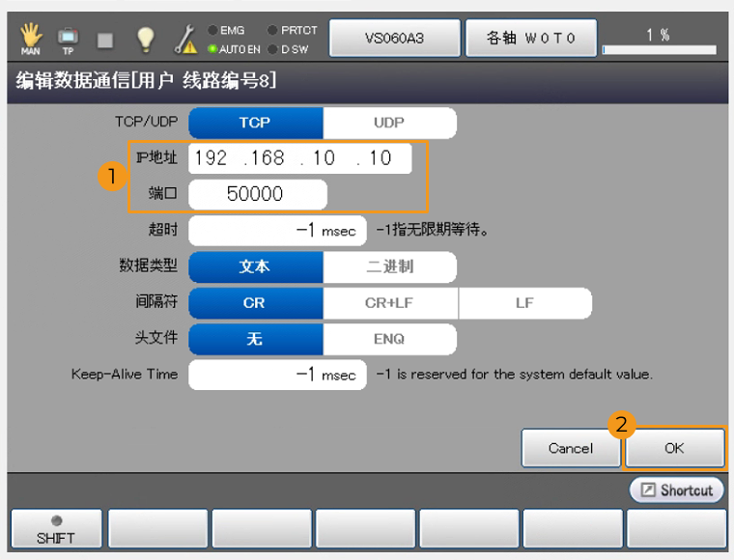Select 文本 data type
This screenshot has height=560, width=734.
click(256, 267)
